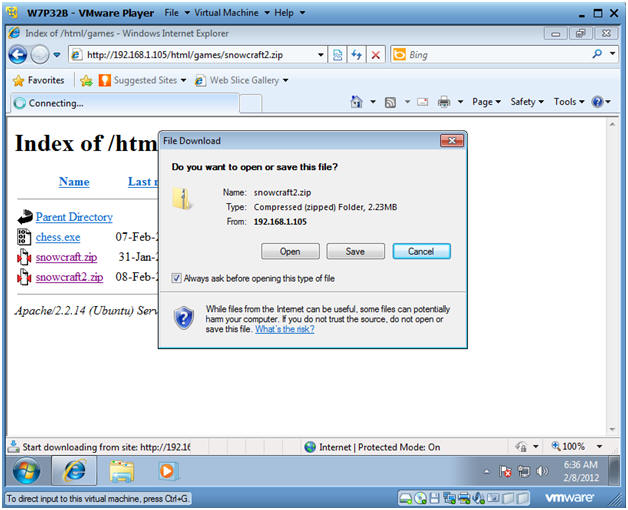Expand the address bar history dropdown
The image size is (628, 510).
click(320, 55)
